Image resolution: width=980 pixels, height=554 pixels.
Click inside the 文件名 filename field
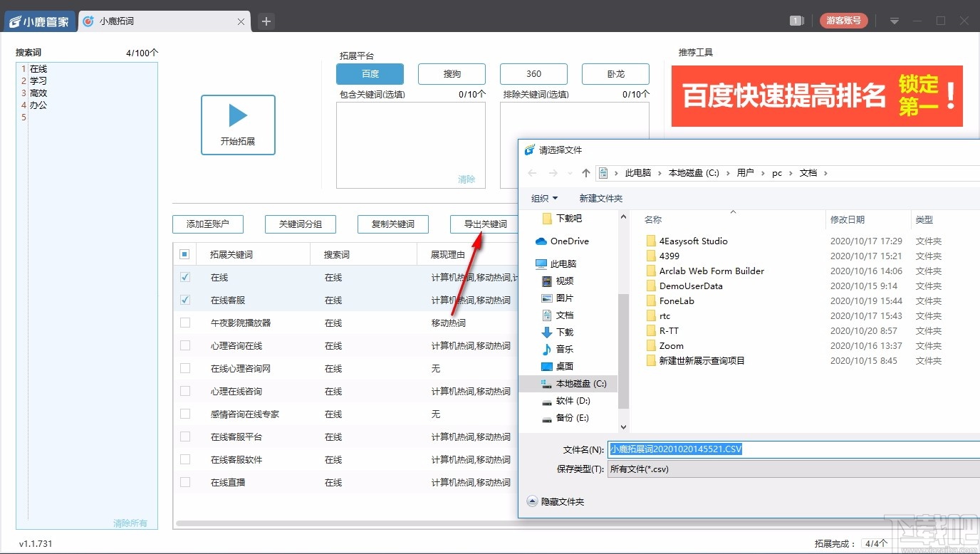tap(712, 449)
